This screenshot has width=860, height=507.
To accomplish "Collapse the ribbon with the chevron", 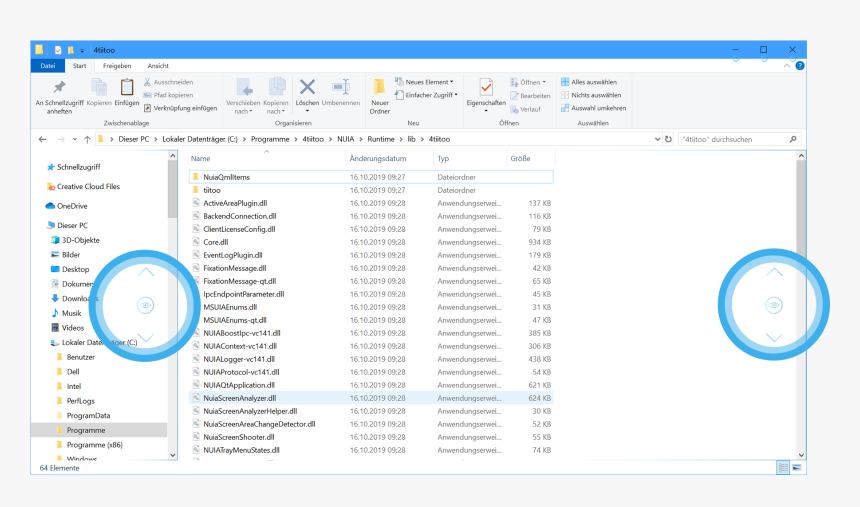I will coord(787,66).
